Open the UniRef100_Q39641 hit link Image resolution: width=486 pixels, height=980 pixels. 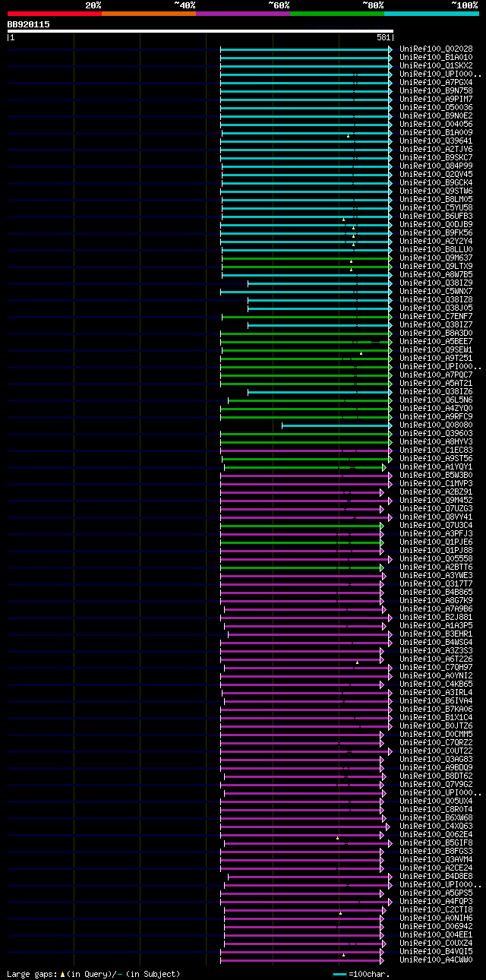pos(436,141)
